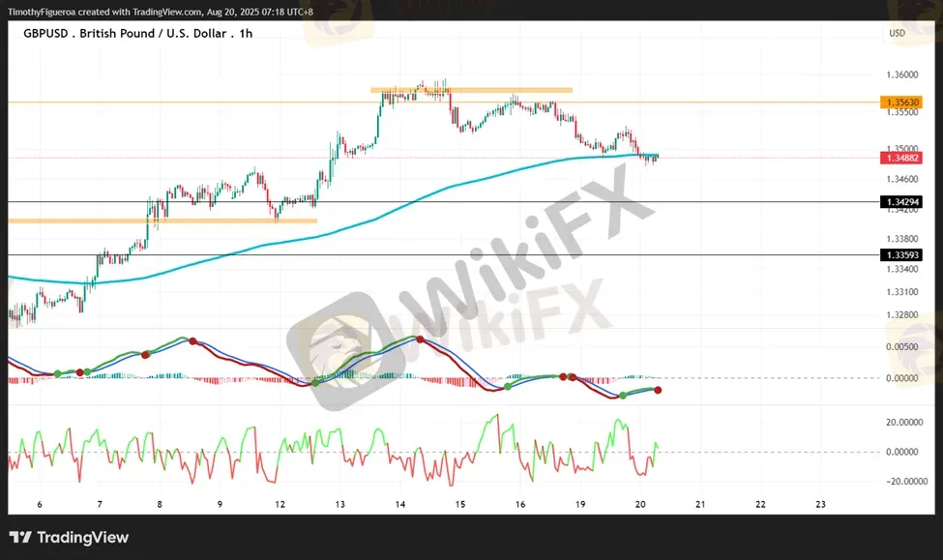
Task: Click the 1.36000 price axis label
Action: [901, 74]
